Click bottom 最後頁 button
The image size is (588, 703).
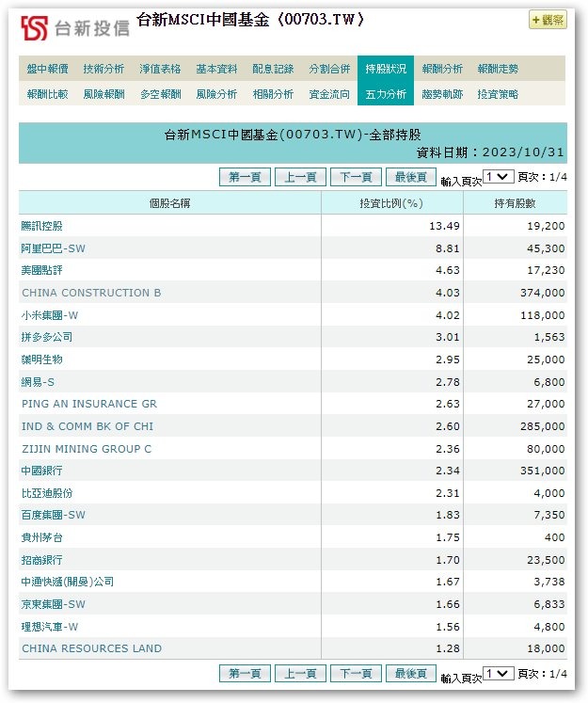[x=411, y=674]
